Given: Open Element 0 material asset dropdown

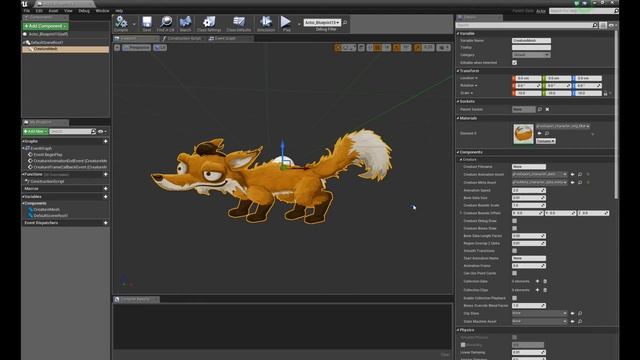Looking at the screenshot, I should [x=563, y=126].
